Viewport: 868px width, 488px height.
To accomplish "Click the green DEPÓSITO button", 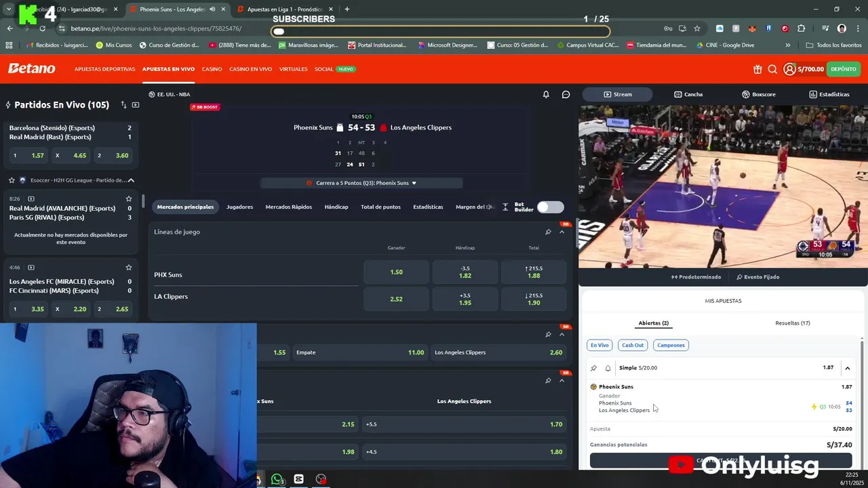I will coord(844,69).
